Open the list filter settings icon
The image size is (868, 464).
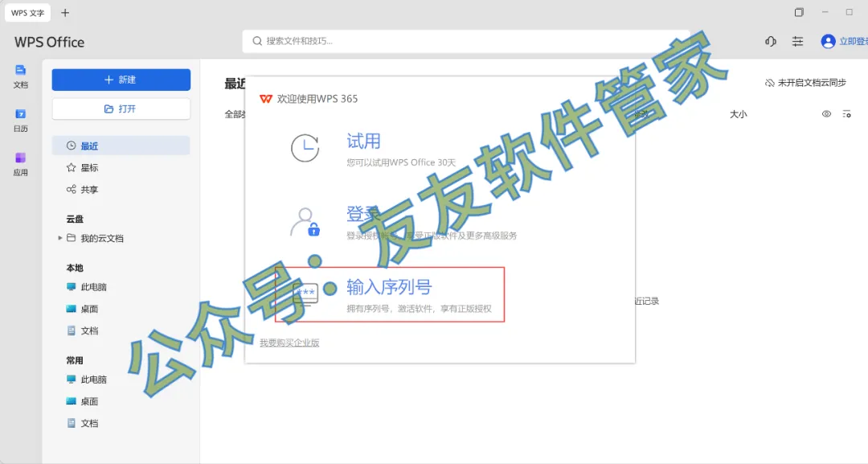846,114
